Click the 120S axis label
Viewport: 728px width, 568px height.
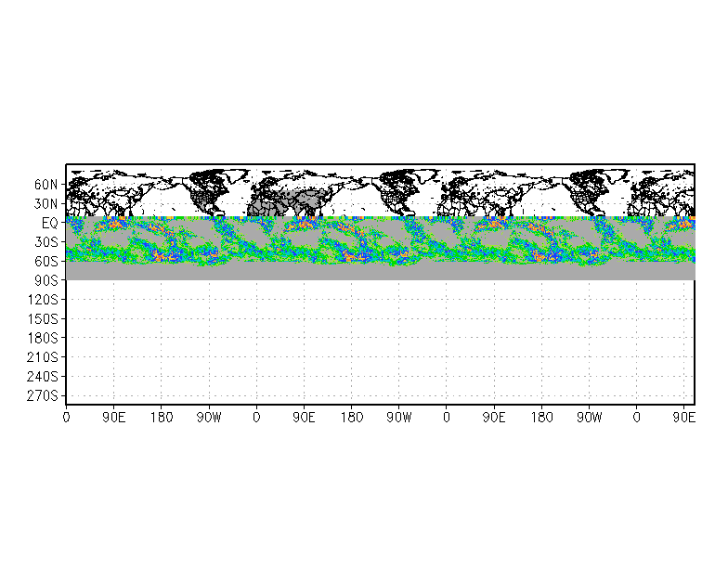pos(43,300)
